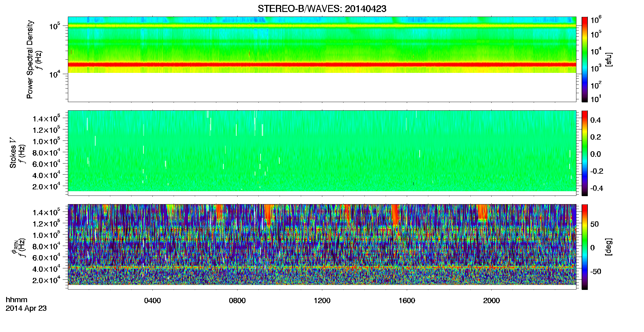This screenshot has width=644, height=332.
Task: Click the hhmm time format label
Action: coord(17,300)
